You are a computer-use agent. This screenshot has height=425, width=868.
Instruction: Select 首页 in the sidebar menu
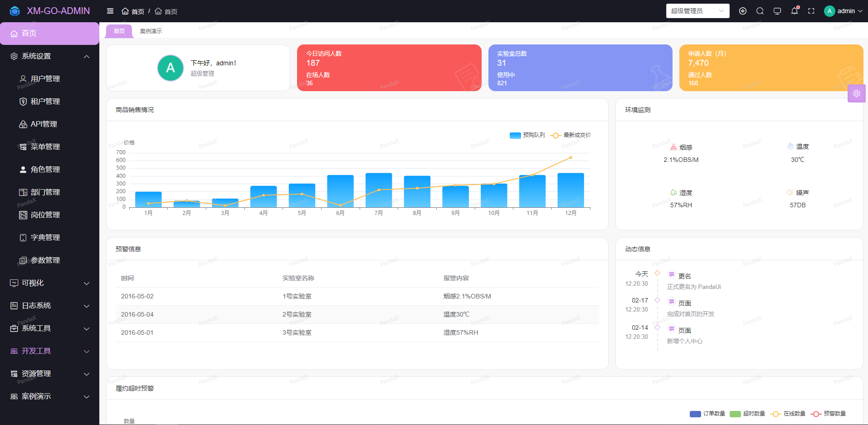point(49,34)
